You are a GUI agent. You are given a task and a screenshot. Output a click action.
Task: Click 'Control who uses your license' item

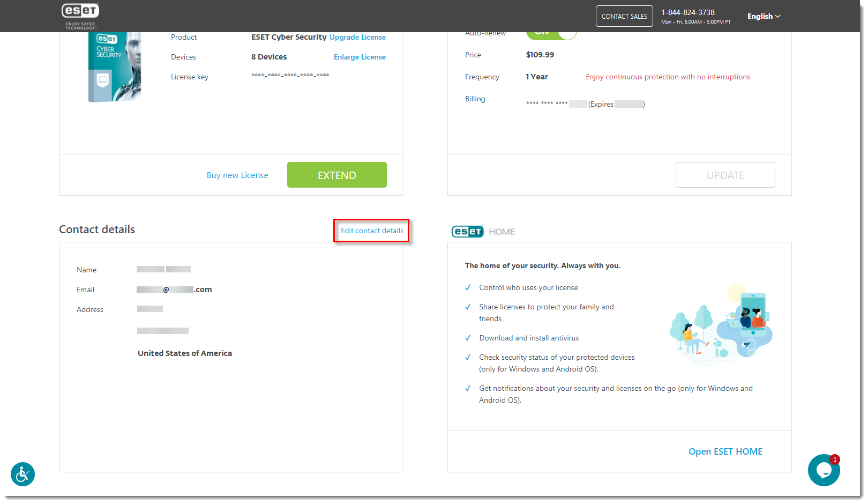click(x=528, y=287)
